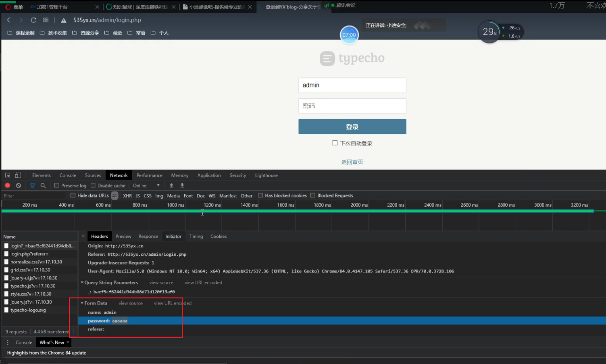Open the 资源分享 bookmark folder

click(x=85, y=33)
